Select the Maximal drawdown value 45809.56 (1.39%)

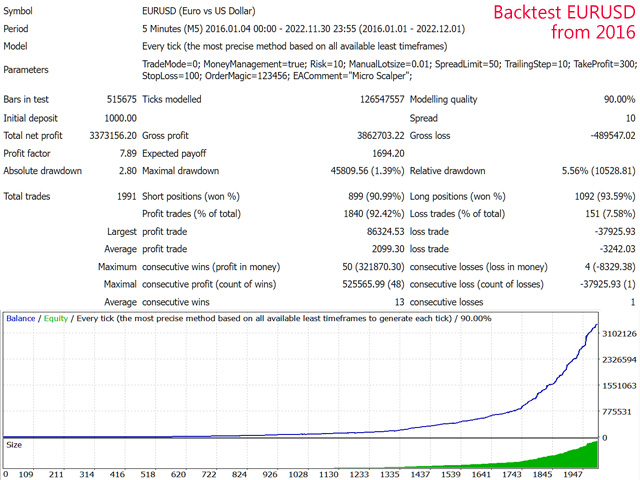coord(367,171)
